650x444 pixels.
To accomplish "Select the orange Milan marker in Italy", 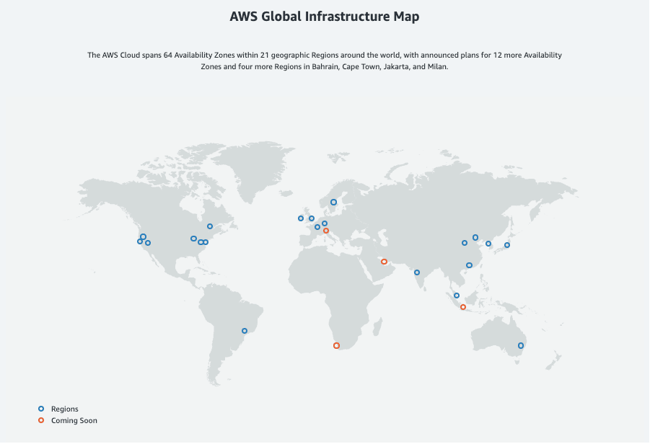I will pos(326,231).
